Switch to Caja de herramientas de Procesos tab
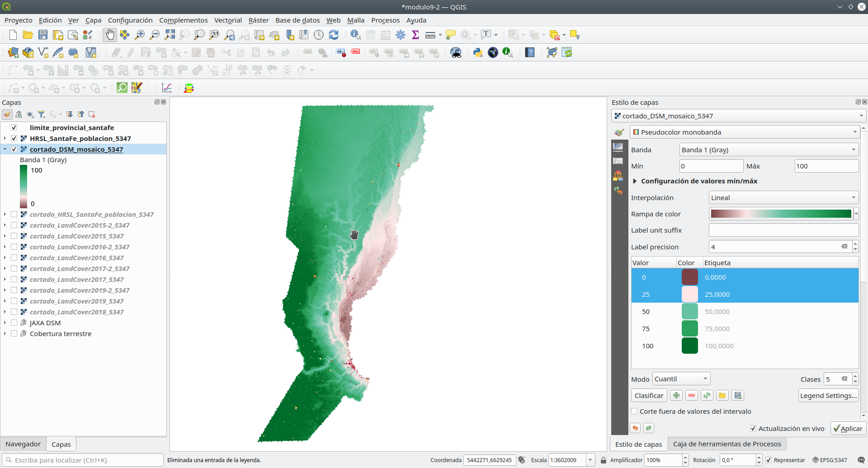Image resolution: width=868 pixels, height=468 pixels. (x=727, y=444)
